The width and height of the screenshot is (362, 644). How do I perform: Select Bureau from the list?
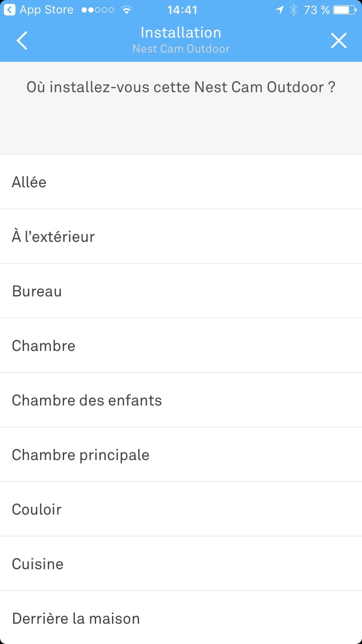pyautogui.click(x=181, y=291)
